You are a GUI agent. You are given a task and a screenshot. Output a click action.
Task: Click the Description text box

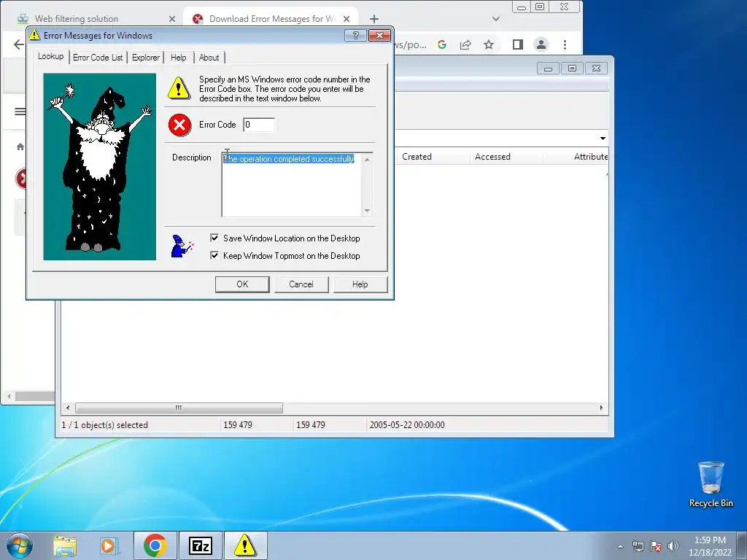click(x=292, y=184)
